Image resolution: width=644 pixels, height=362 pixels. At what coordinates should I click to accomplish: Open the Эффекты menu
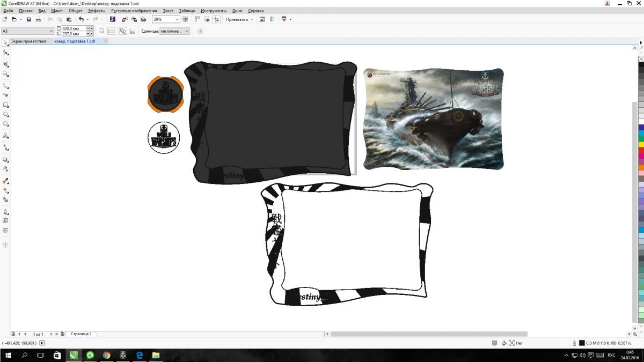(x=97, y=11)
